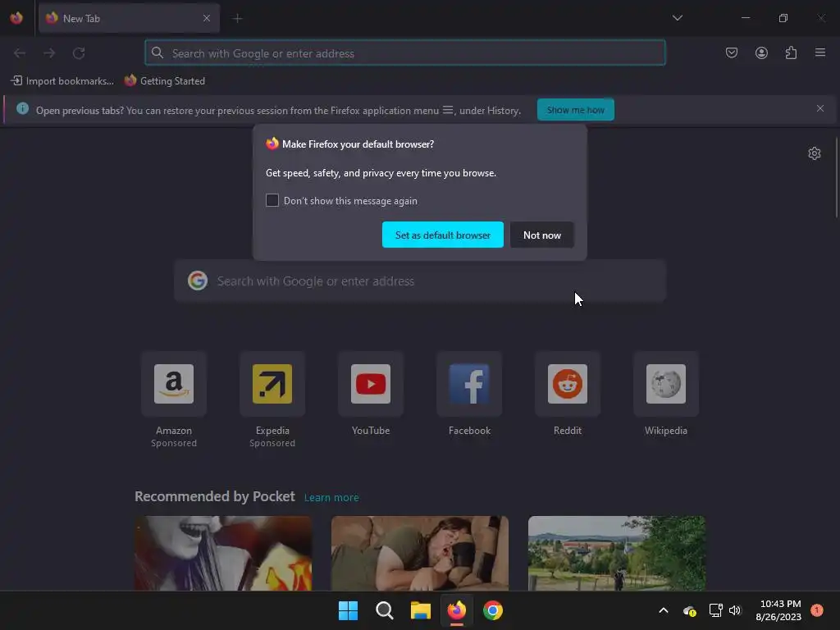The image size is (840, 630).
Task: Click the search magnifier in address bar
Action: coord(157,52)
